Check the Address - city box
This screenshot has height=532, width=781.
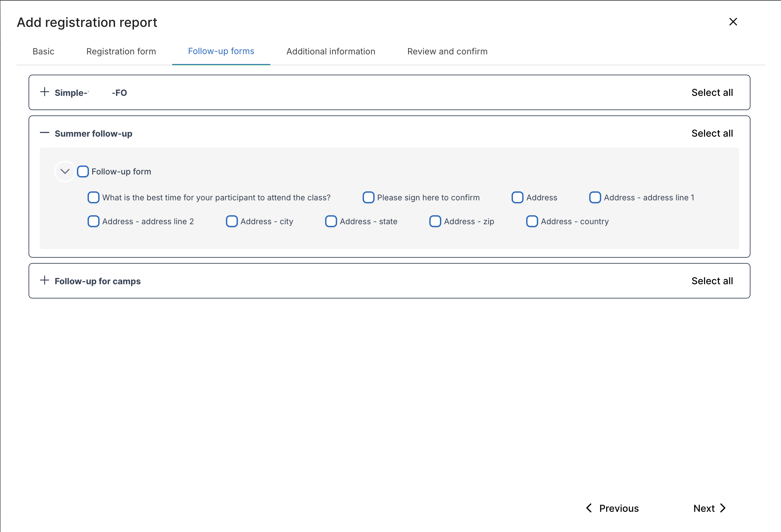click(x=232, y=221)
